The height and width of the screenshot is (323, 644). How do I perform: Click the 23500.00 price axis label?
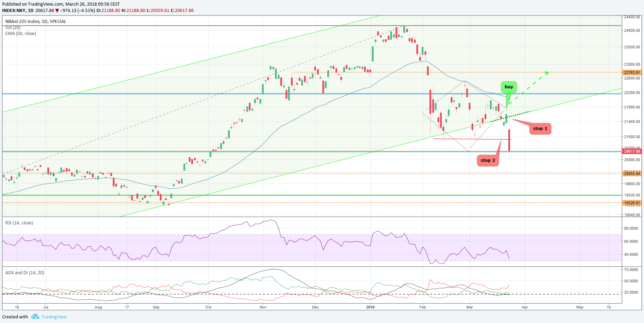pyautogui.click(x=632, y=47)
